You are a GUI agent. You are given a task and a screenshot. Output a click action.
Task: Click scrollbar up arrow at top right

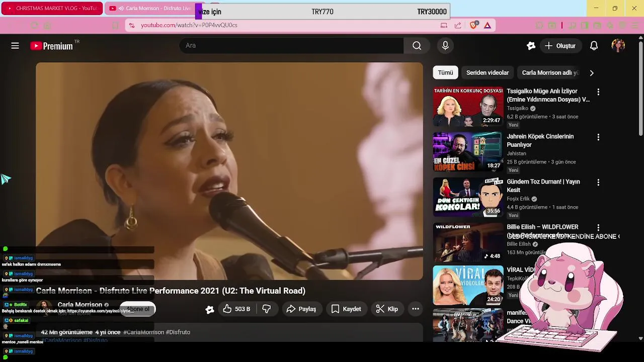[x=640, y=38]
